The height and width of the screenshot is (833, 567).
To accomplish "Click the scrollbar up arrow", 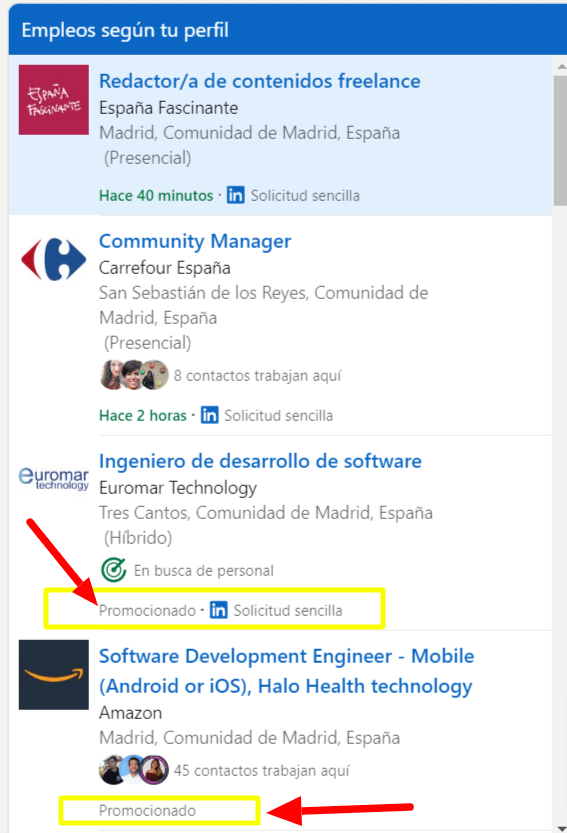I will 561,67.
